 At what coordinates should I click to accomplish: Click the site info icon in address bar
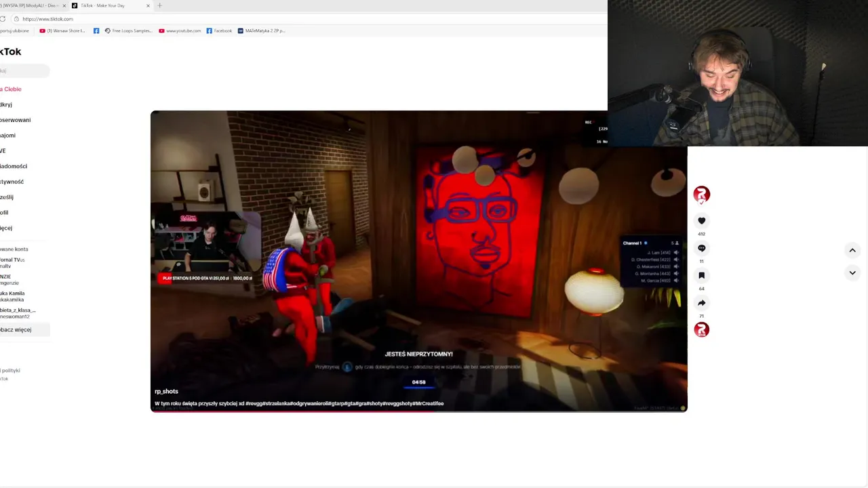pyautogui.click(x=15, y=19)
